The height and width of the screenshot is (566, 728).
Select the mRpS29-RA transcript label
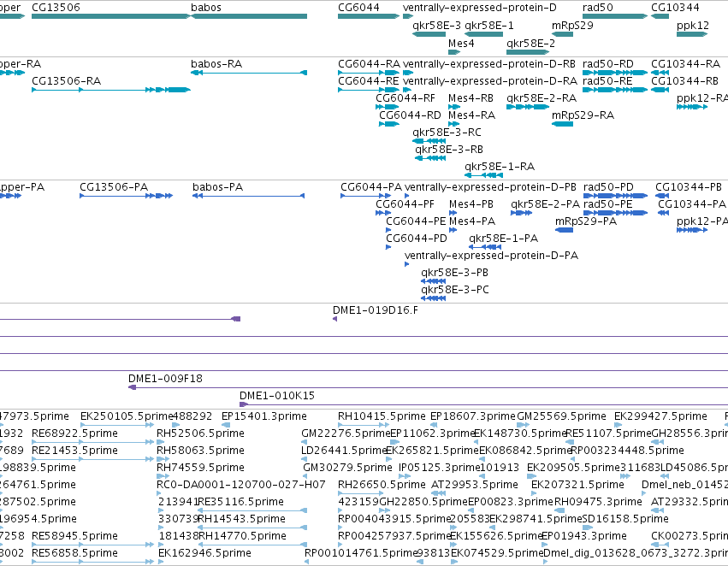click(583, 115)
